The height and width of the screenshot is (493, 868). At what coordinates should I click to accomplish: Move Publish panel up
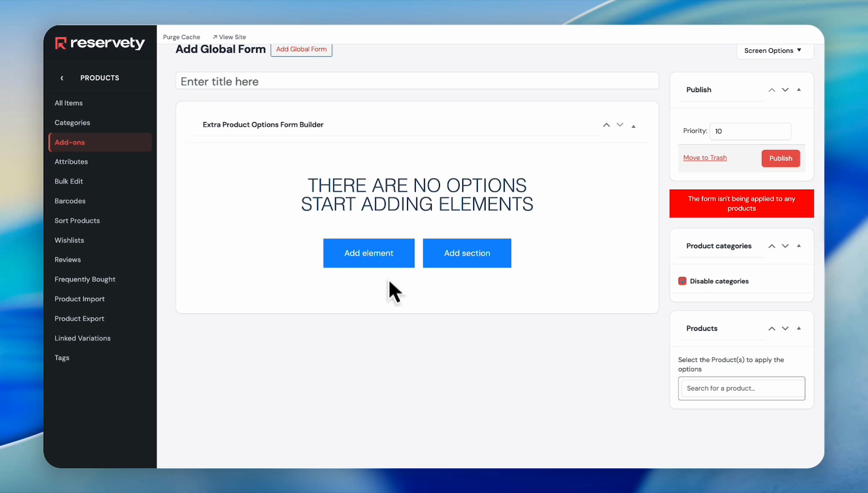pos(772,90)
